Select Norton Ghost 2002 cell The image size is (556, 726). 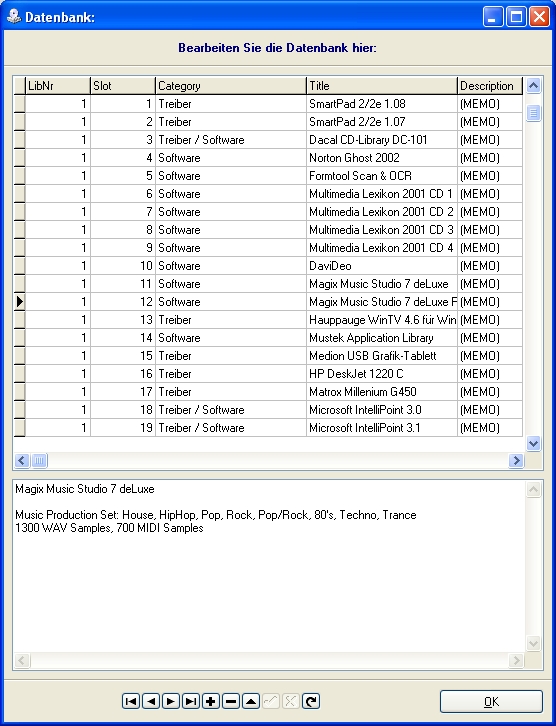click(382, 158)
